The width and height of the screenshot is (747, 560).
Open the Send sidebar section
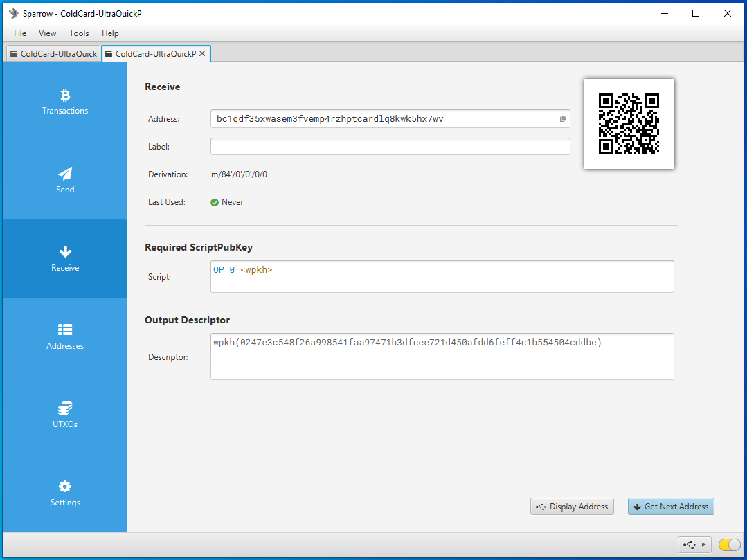pos(65,181)
